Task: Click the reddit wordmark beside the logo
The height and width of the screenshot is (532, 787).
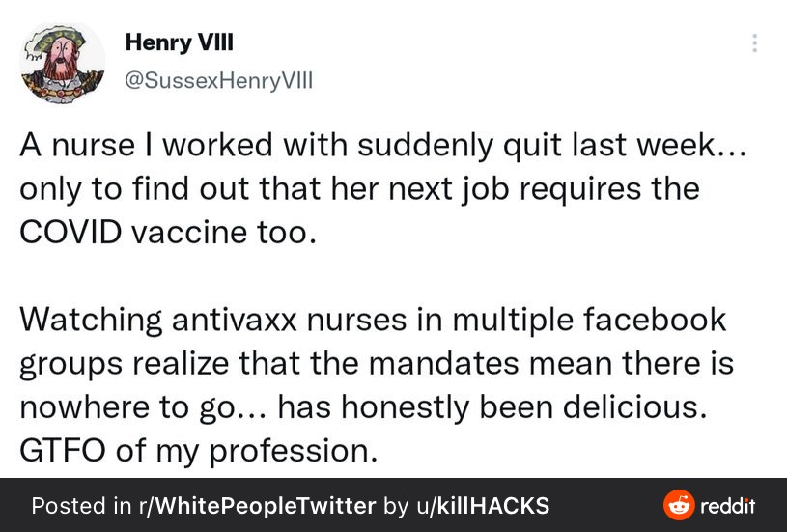Action: click(x=727, y=506)
